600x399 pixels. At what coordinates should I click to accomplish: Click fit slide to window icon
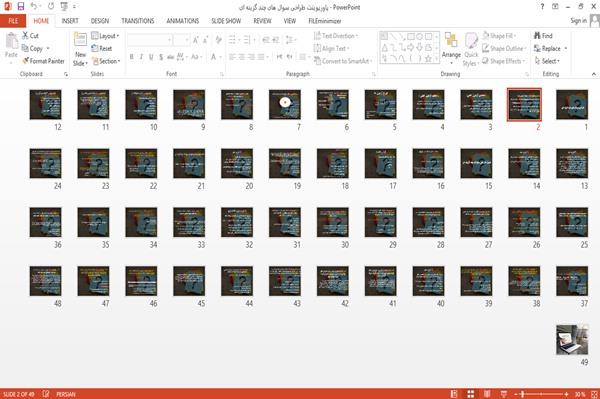tap(594, 394)
